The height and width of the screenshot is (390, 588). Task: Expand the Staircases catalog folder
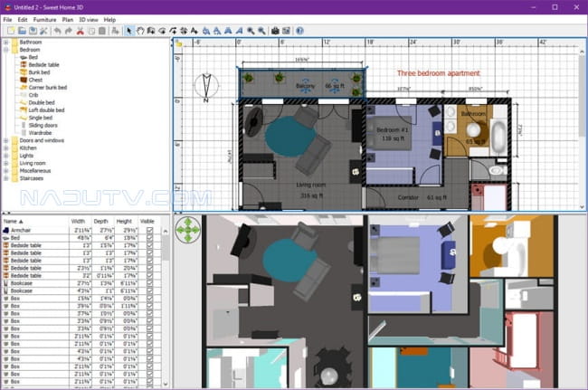point(6,178)
